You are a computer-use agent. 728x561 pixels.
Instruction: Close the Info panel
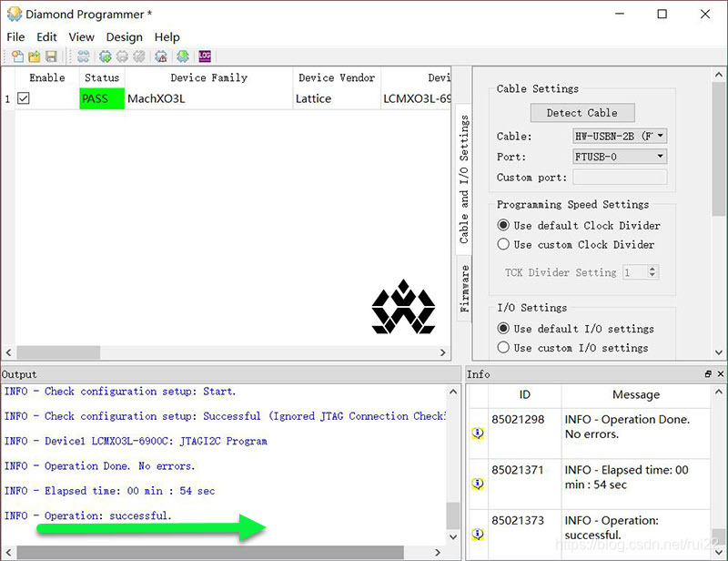(x=721, y=373)
